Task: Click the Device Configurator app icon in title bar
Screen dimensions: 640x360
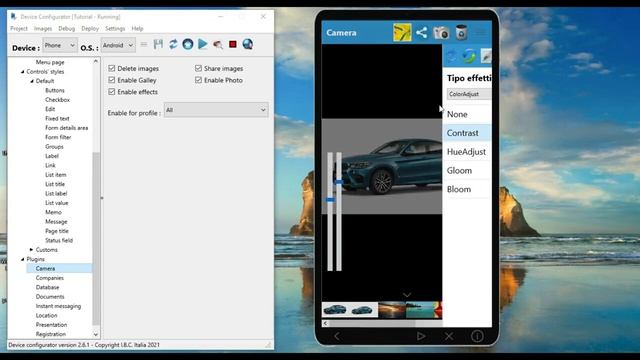Action: tap(13, 16)
